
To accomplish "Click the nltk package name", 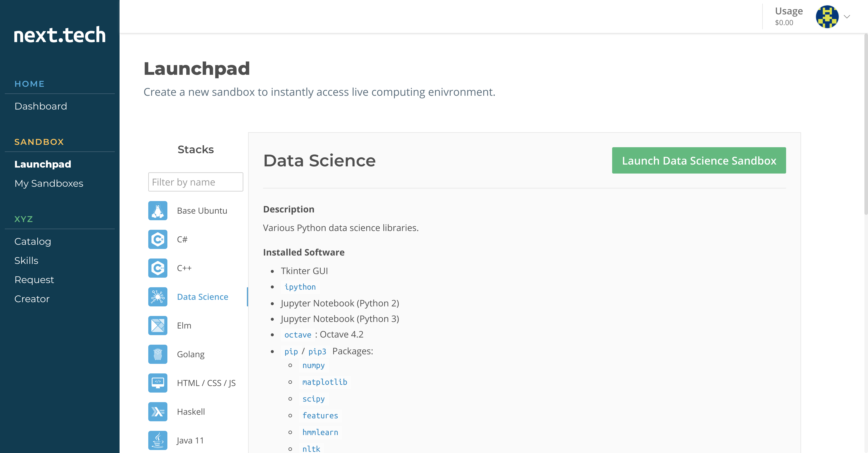I will pyautogui.click(x=311, y=449).
